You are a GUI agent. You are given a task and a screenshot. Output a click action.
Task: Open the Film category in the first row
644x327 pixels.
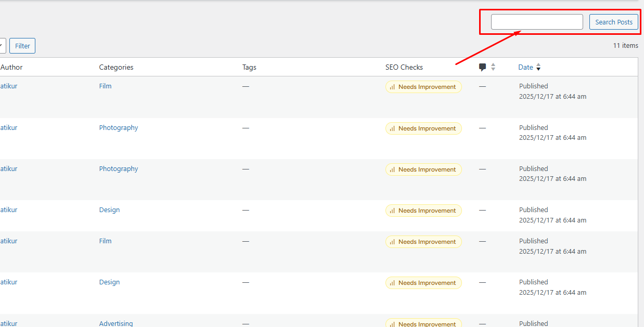105,86
